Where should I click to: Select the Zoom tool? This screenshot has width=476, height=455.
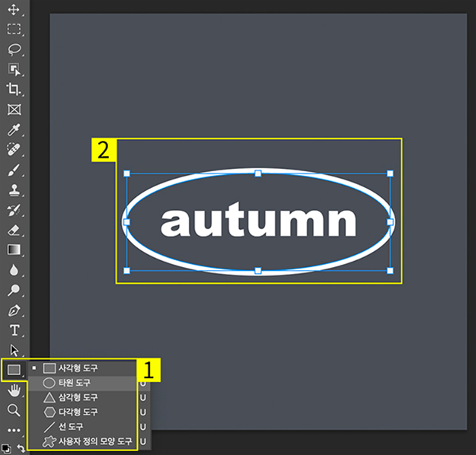14,410
